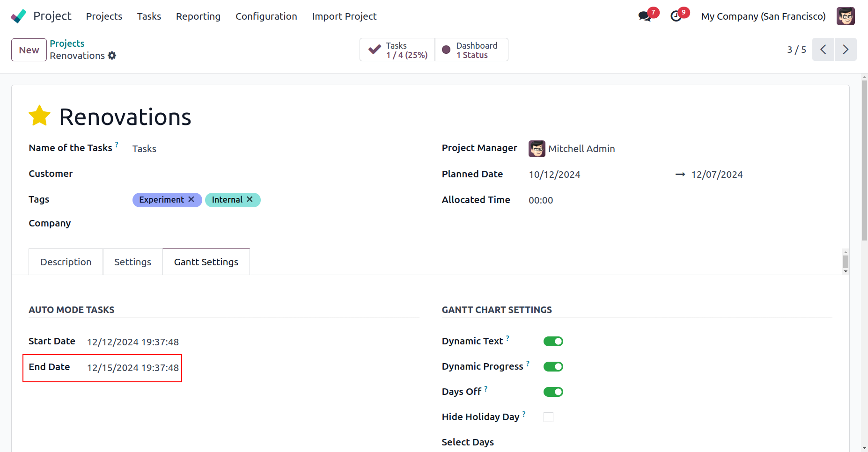Go to next record arrow
The height and width of the screenshot is (452, 868).
[x=846, y=50]
